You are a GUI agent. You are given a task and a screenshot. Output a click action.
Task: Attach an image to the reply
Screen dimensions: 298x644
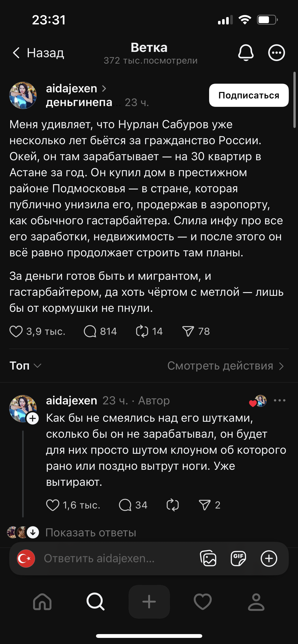pos(208,558)
